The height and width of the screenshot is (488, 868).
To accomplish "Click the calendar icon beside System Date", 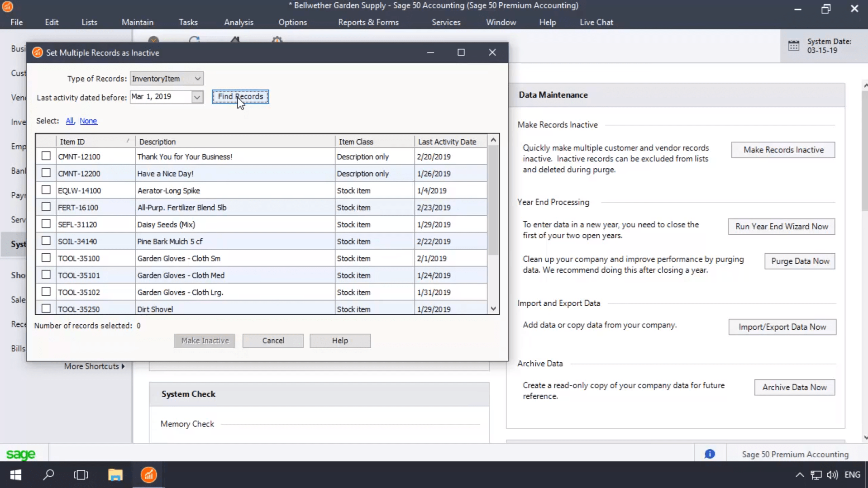I will (x=795, y=45).
